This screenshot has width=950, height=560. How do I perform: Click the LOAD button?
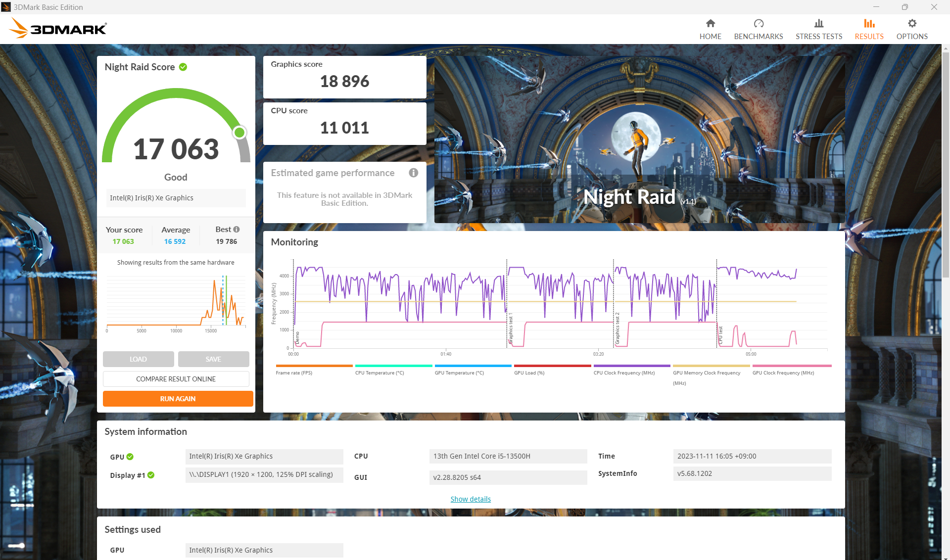click(138, 359)
